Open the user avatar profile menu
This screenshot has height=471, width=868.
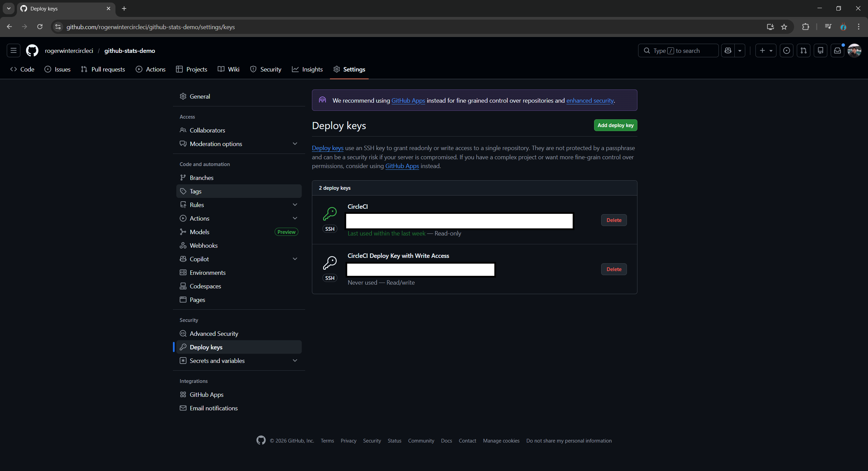(854, 50)
